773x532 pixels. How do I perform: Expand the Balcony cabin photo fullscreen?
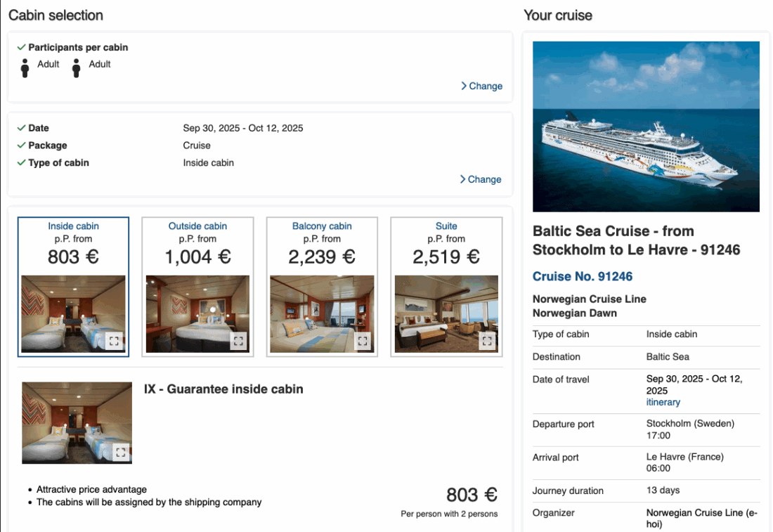tap(363, 342)
